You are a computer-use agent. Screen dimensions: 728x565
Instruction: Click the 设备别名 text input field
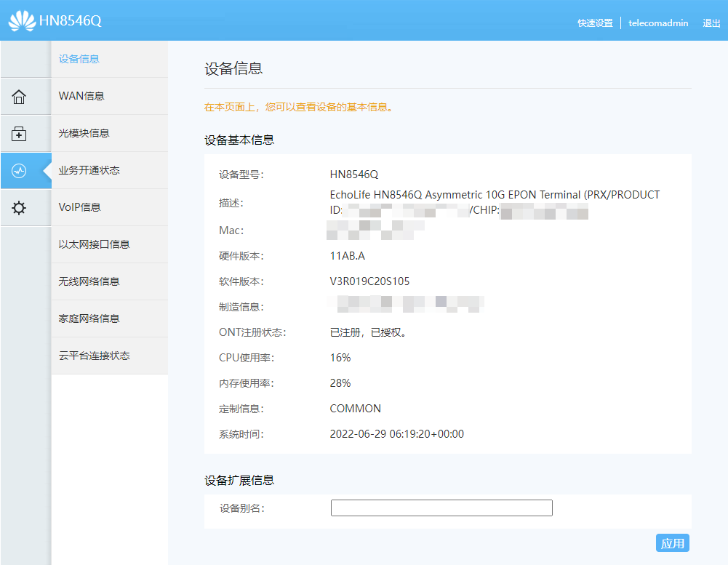[x=441, y=508]
